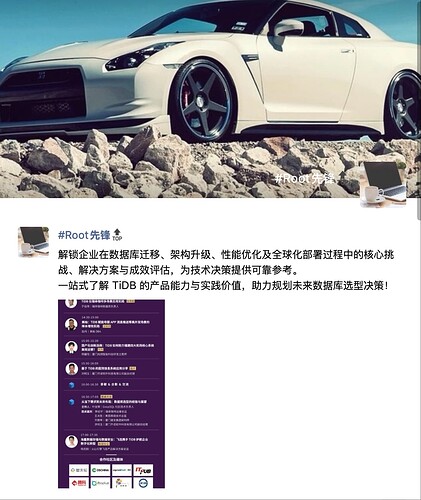
Task: Click the TOP pinned-post icon
Action: click(x=117, y=235)
